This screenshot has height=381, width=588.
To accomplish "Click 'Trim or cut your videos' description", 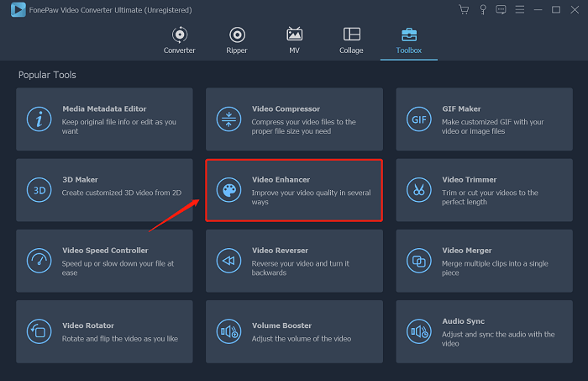I will [490, 197].
